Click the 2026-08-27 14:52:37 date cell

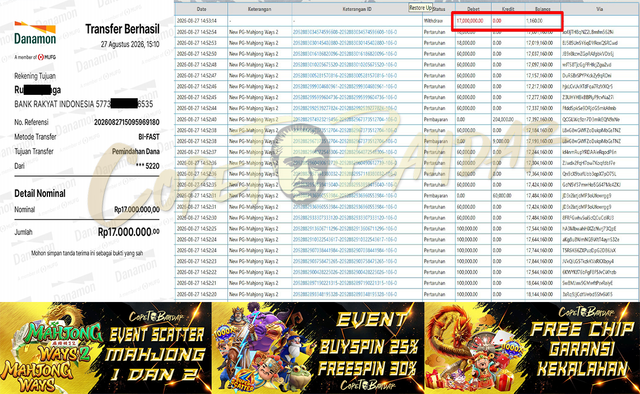[x=197, y=152]
